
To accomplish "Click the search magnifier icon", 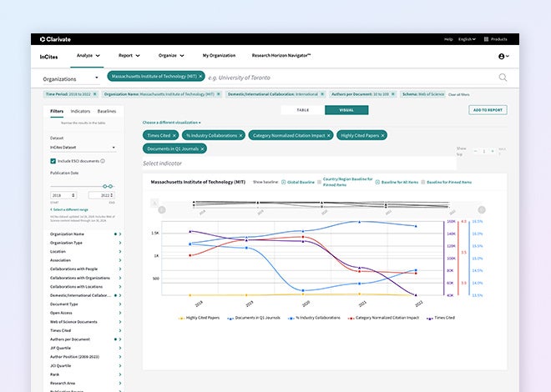I will (503, 78).
